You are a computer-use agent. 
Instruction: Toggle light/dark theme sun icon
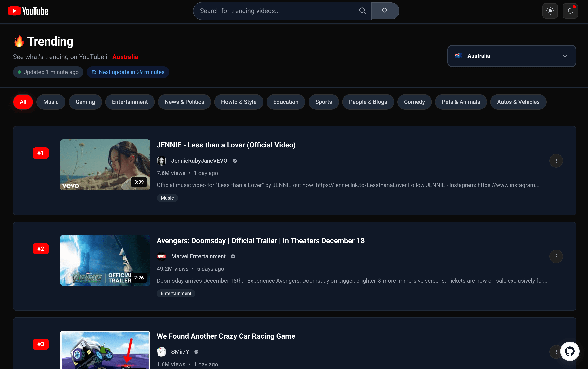click(550, 11)
